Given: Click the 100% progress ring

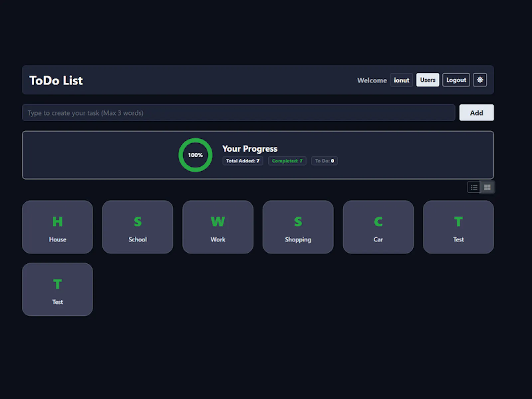Looking at the screenshot, I should tap(195, 155).
